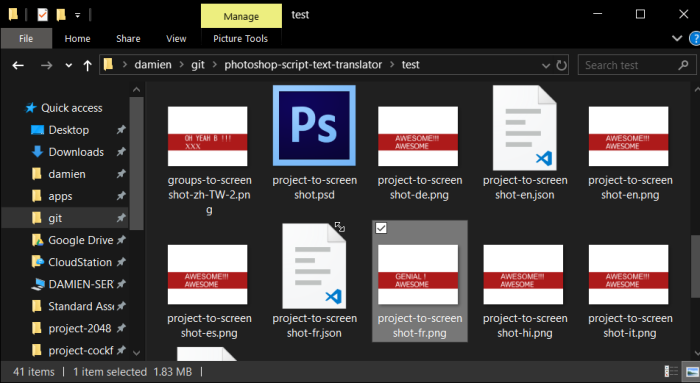Viewport: 700px width, 383px height.
Task: Select apps in Quick access list
Action: (60, 196)
